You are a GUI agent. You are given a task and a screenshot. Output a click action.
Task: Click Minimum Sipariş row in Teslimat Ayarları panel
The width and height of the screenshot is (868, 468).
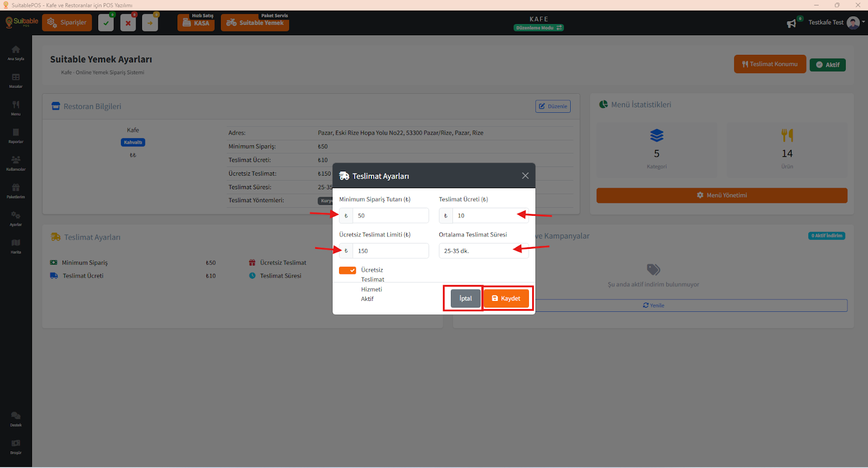pyautogui.click(x=133, y=262)
